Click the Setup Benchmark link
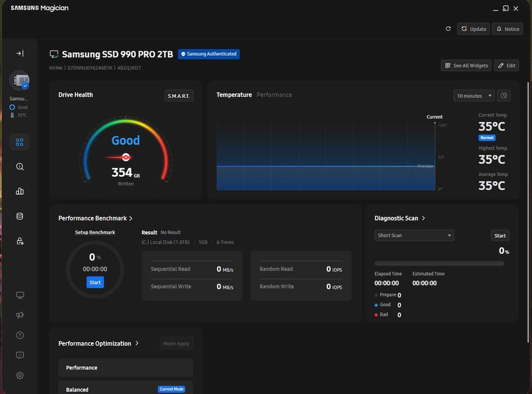Image resolution: width=532 pixels, height=394 pixels. click(x=95, y=232)
